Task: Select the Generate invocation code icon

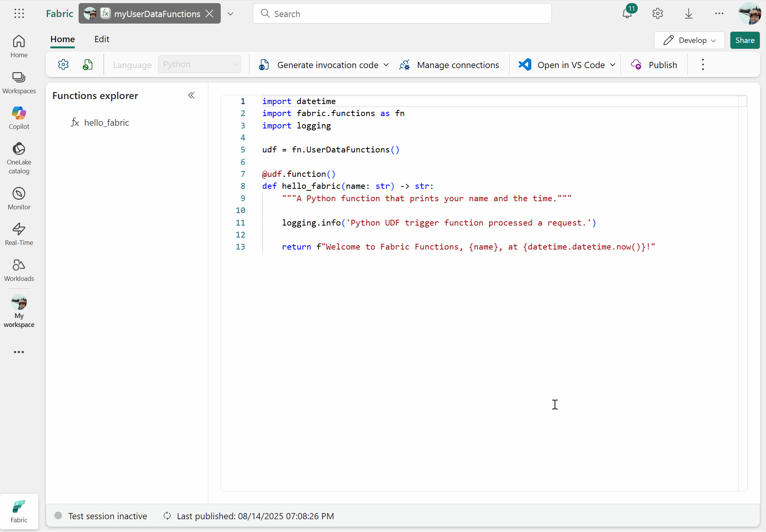Action: pyautogui.click(x=264, y=65)
